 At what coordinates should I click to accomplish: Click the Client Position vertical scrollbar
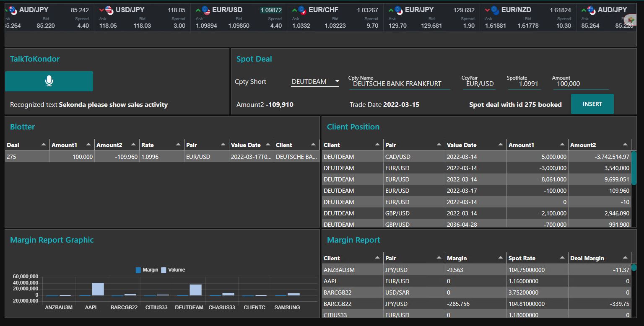coord(634,168)
